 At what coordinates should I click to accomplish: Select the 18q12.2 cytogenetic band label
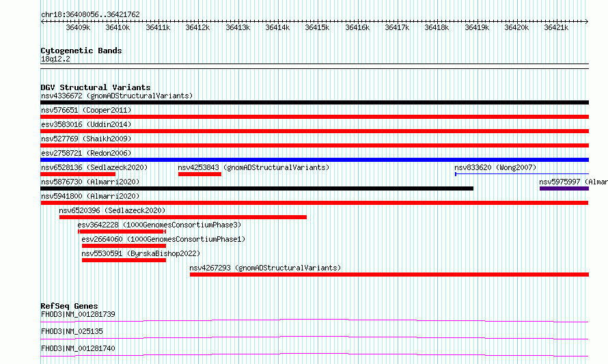pyautogui.click(x=55, y=59)
